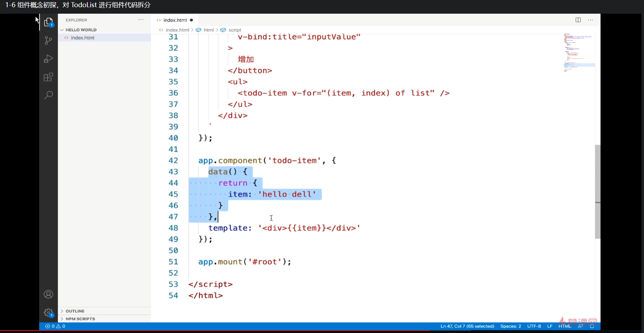This screenshot has height=333, width=644.
Task: Click line number 42 in the gutter
Action: pyautogui.click(x=173, y=160)
